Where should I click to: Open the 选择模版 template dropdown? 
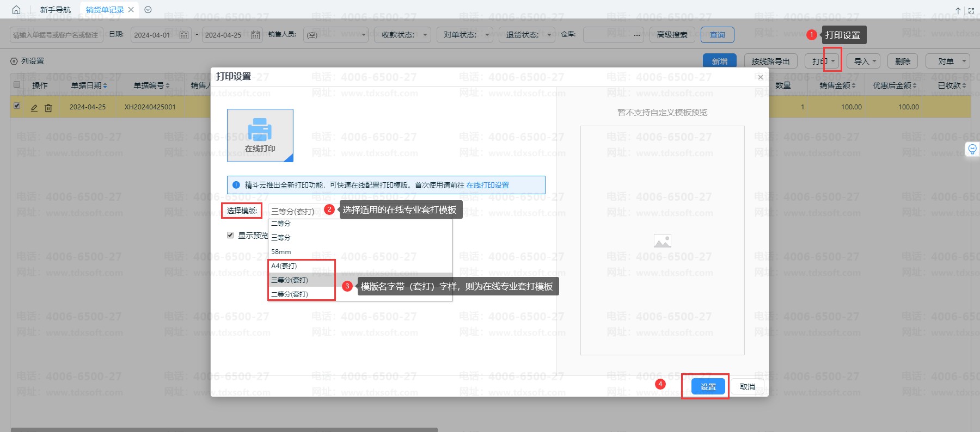point(294,211)
